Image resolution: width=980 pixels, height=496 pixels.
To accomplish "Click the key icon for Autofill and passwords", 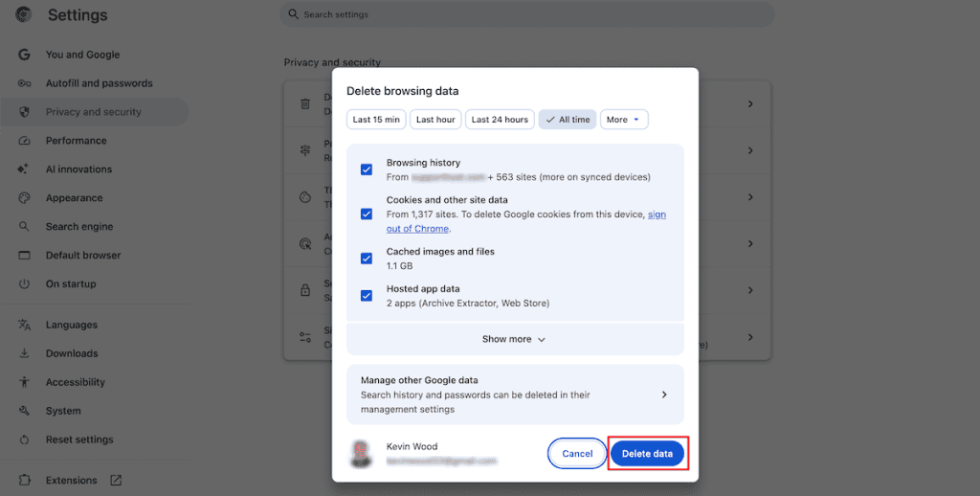I will click(24, 83).
